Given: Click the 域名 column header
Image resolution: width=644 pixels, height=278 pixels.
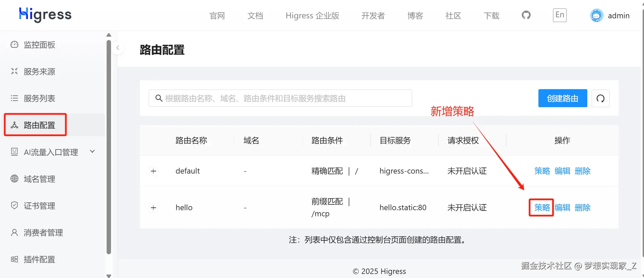Looking at the screenshot, I should [251, 140].
